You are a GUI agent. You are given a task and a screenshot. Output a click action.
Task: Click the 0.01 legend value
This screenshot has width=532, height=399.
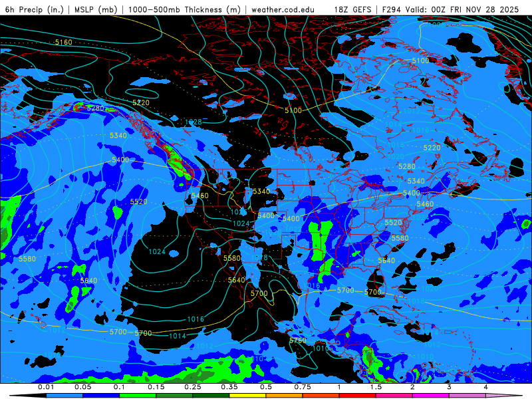pos(46,387)
